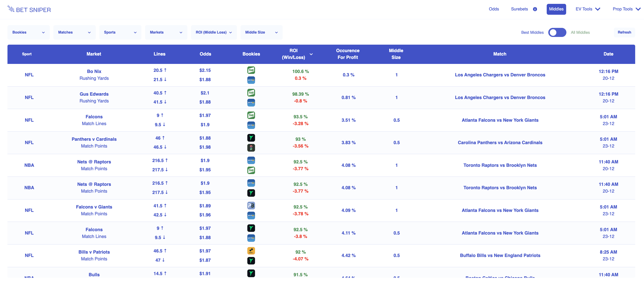This screenshot has width=644, height=286.
Task: Expand the ROI (Middle Loss) filter
Action: point(214,32)
